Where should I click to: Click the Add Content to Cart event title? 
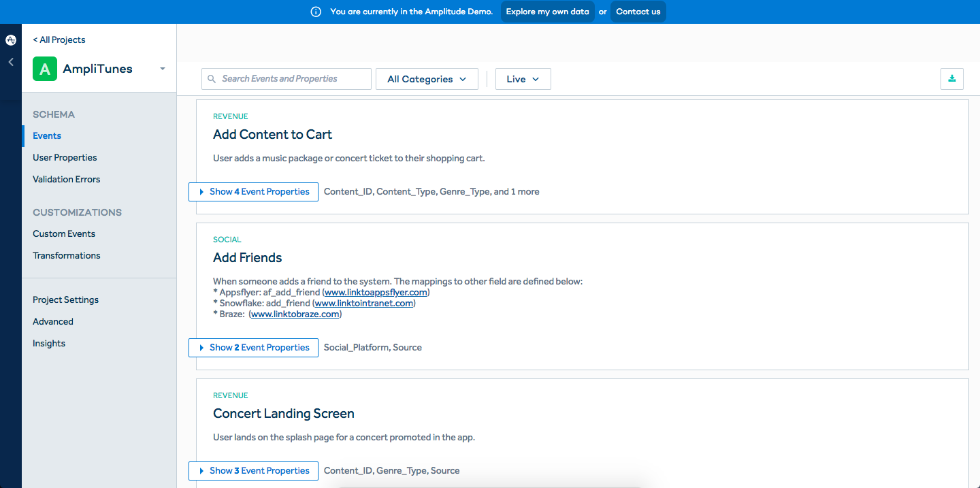point(272,135)
